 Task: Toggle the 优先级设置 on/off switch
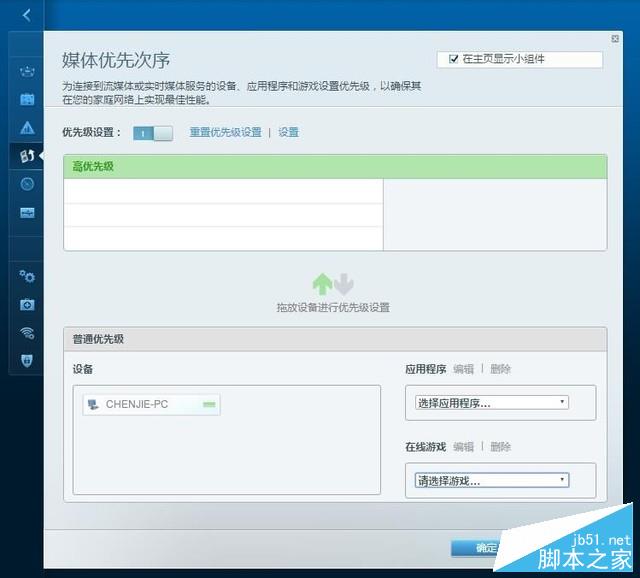pyautogui.click(x=153, y=133)
